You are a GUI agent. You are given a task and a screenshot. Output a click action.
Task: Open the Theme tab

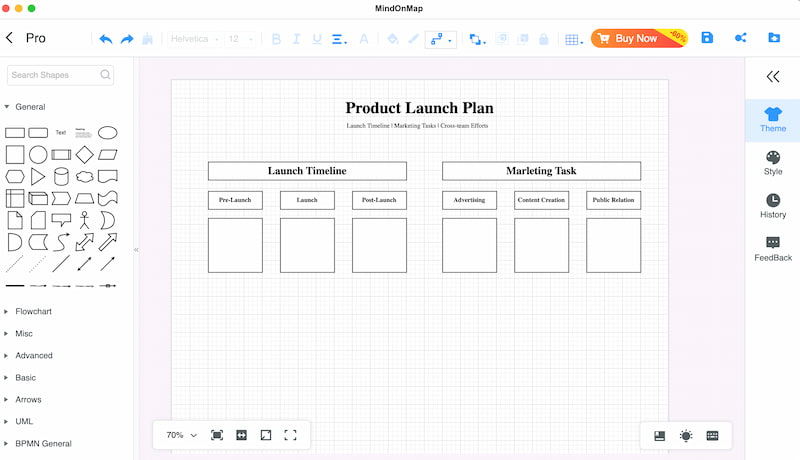(x=772, y=120)
